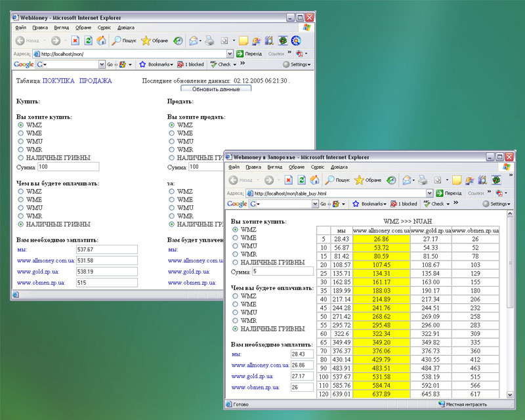Viewport: 525px width, 420px height.
Task: Open www.obmen.zp.ua buy link in WebMoney window
Action: coord(41,283)
